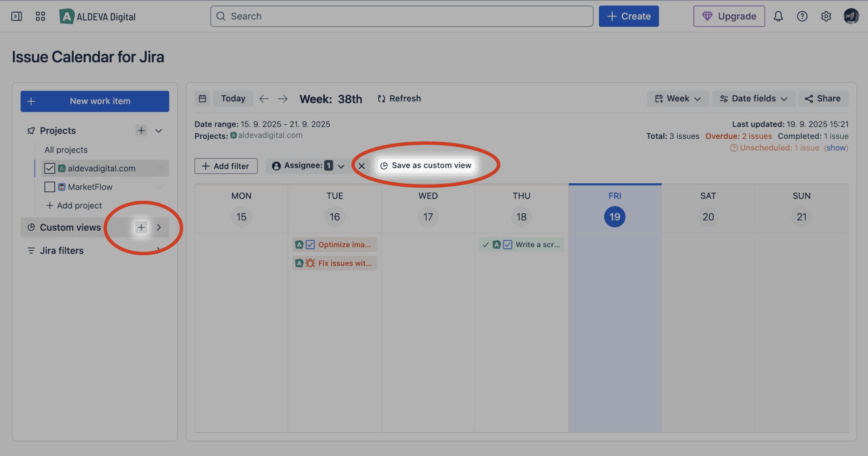
Task: Click Unscheduled help icon
Action: click(x=734, y=148)
